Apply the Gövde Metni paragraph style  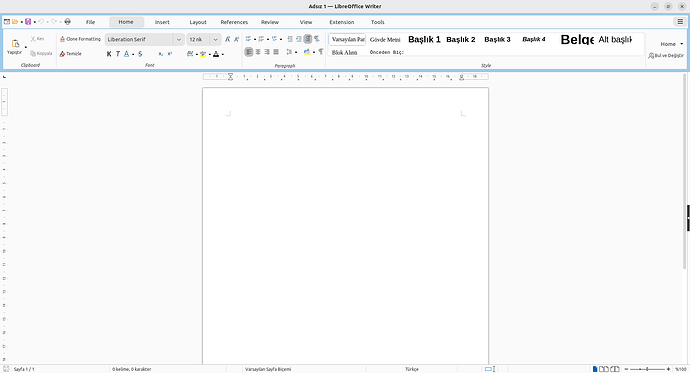[385, 40]
